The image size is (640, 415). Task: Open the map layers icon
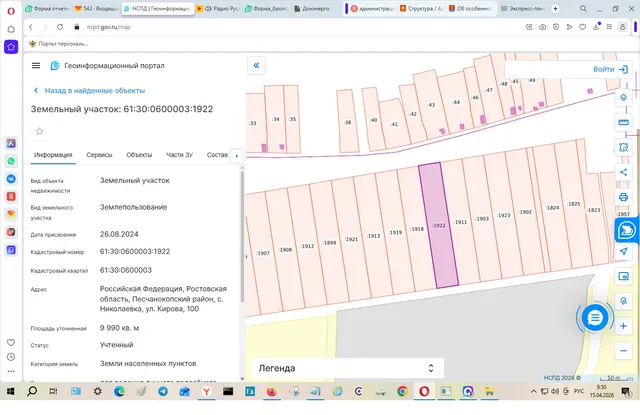coord(623,98)
